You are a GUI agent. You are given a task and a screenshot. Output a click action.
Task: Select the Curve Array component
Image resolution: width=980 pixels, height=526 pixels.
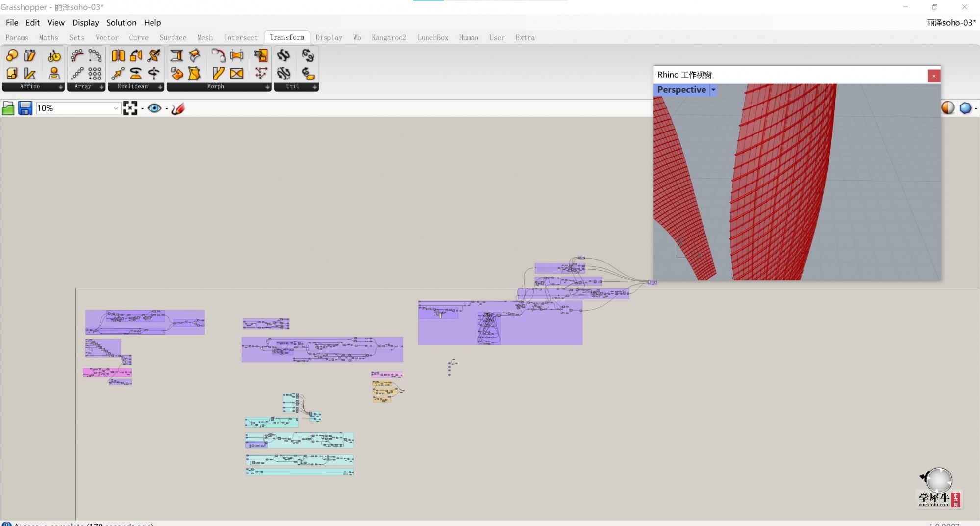pos(77,55)
